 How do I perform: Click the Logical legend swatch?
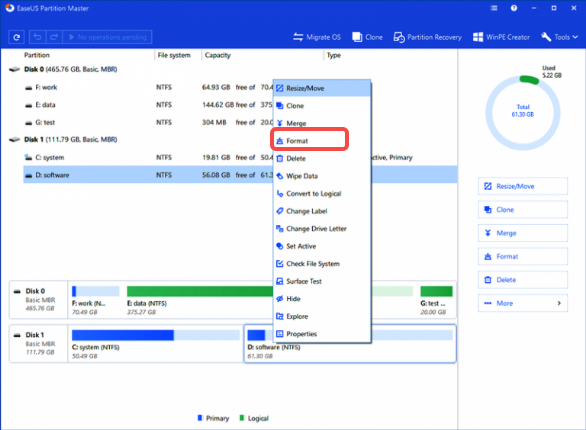pyautogui.click(x=241, y=418)
